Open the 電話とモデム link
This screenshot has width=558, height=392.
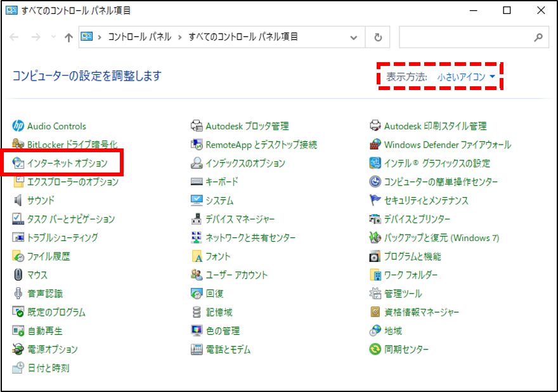click(228, 350)
